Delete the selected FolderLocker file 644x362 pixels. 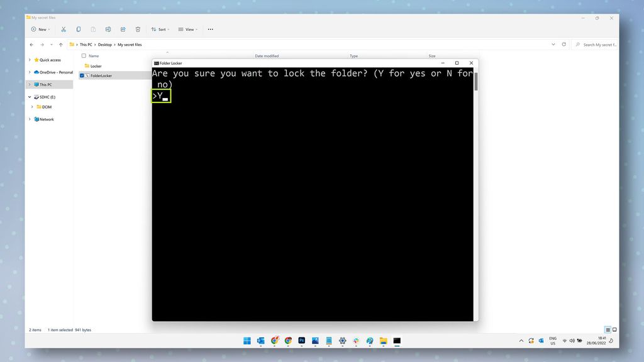coord(138,29)
